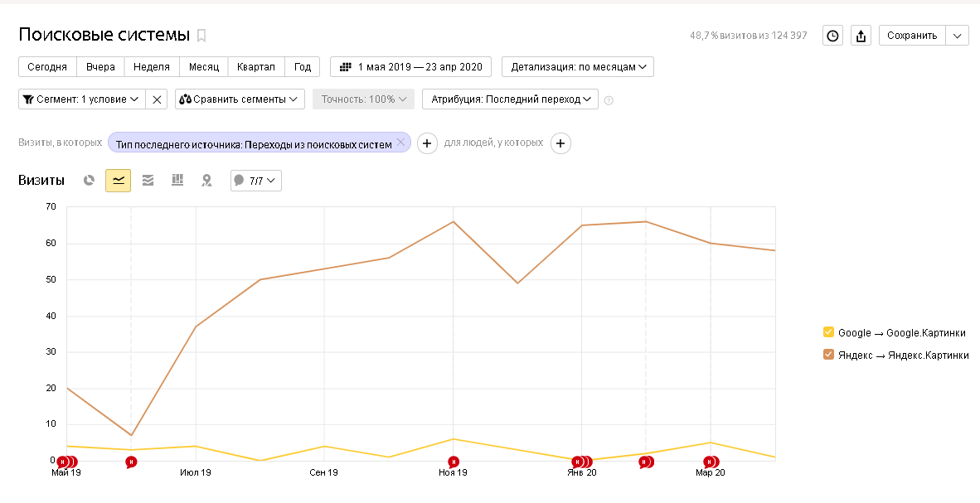This screenshot has width=980, height=503.
Task: Clear the segment with X button
Action: pos(157,99)
